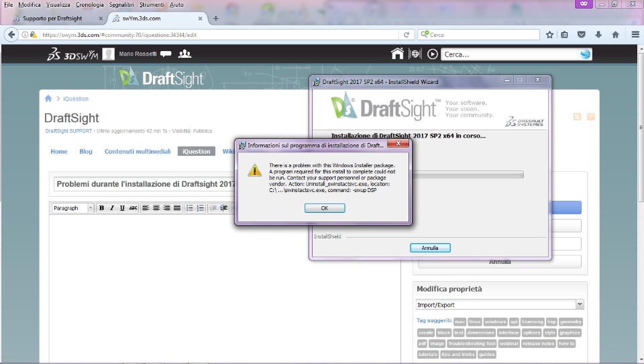Open browser downloads arrow icon
644x364 pixels.
click(x=598, y=35)
